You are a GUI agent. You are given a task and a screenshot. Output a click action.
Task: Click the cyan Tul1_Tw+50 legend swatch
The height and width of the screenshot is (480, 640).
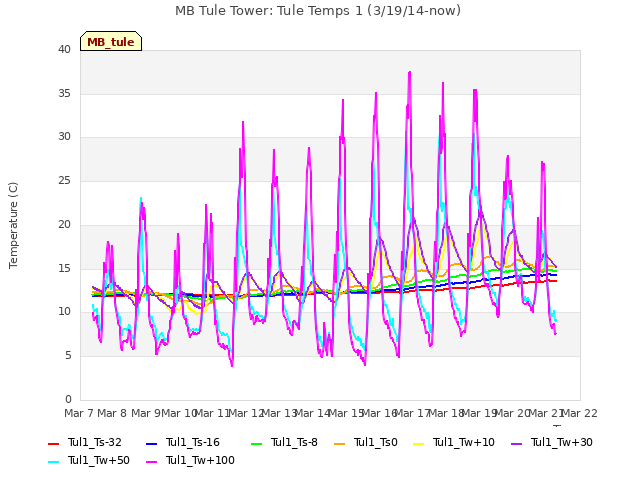(x=54, y=462)
